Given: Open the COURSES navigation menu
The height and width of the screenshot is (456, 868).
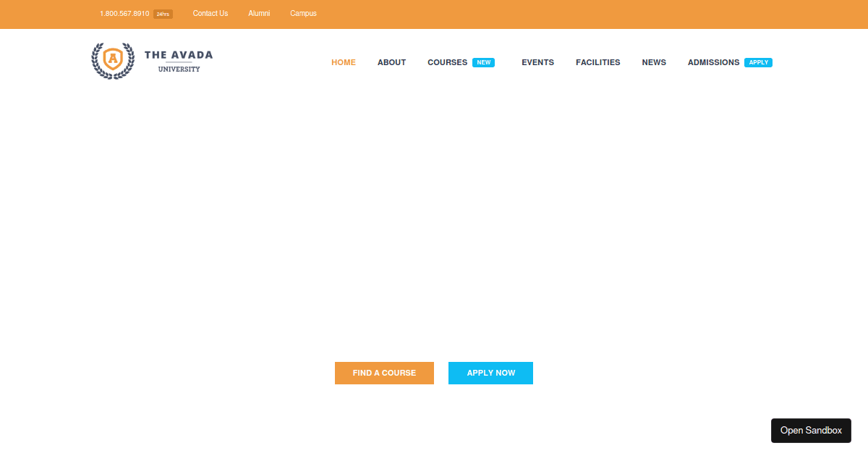Looking at the screenshot, I should point(447,62).
